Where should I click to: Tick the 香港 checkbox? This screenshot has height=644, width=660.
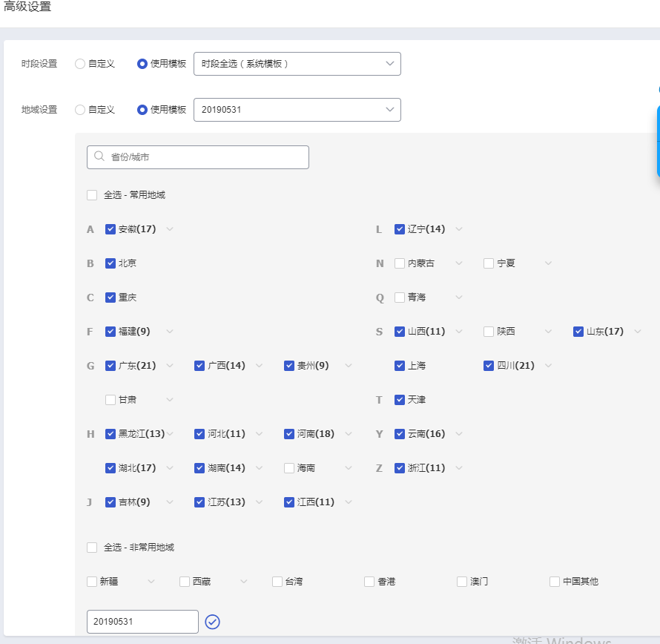pos(369,582)
